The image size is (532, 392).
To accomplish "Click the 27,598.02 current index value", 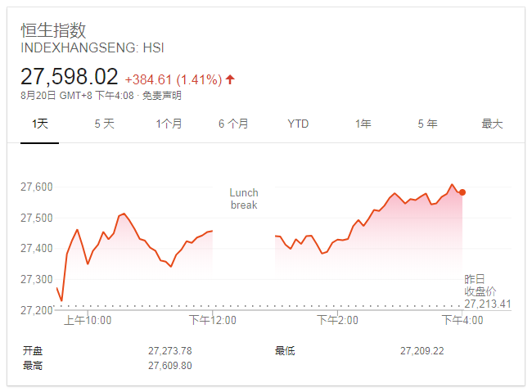I will pos(70,76).
